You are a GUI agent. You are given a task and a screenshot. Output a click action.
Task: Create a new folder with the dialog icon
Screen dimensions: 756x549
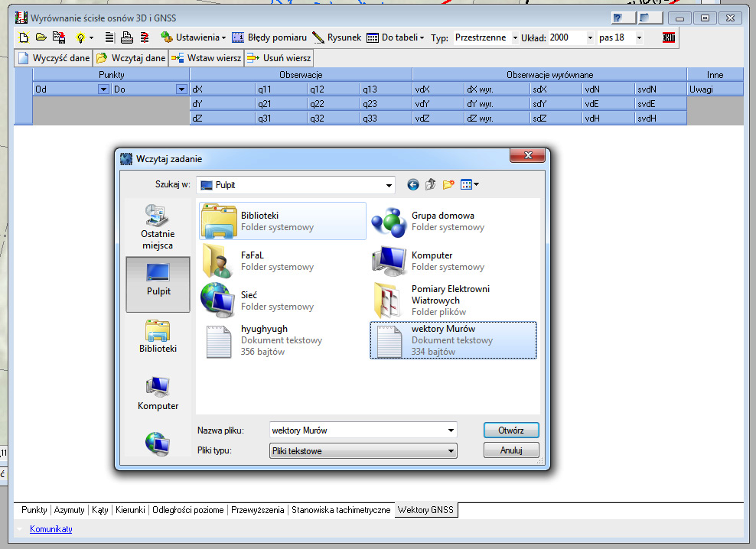coord(448,184)
